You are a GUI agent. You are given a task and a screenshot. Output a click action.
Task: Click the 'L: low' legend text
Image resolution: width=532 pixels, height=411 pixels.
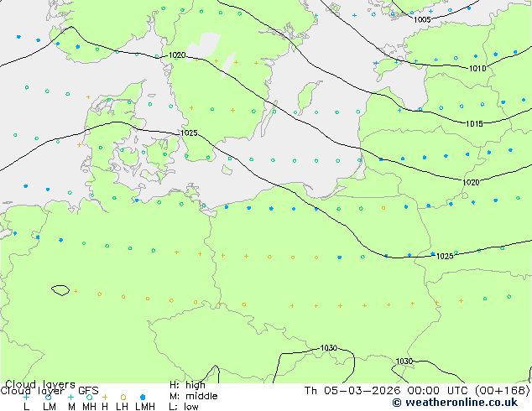click(x=184, y=407)
